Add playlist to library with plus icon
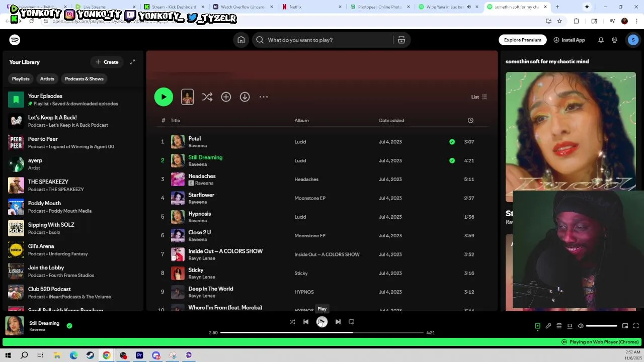644x362 pixels. 226,97
